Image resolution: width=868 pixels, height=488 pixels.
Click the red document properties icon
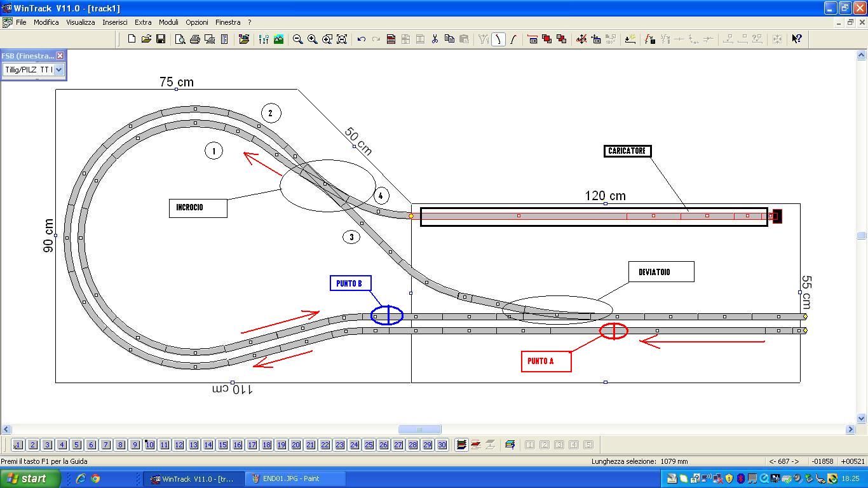point(391,39)
